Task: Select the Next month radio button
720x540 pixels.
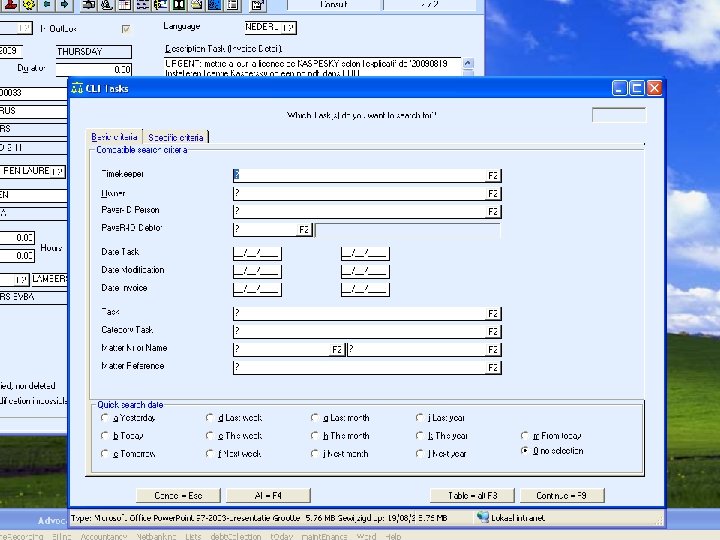Action: [315, 454]
